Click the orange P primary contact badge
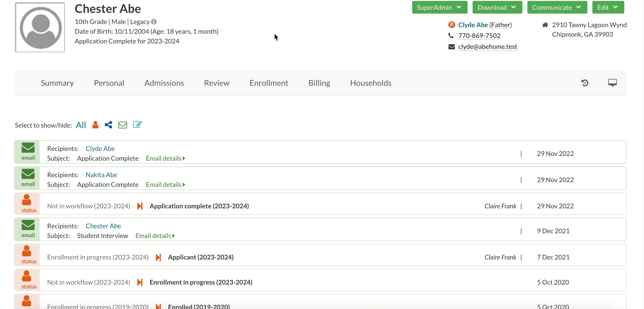 452,25
